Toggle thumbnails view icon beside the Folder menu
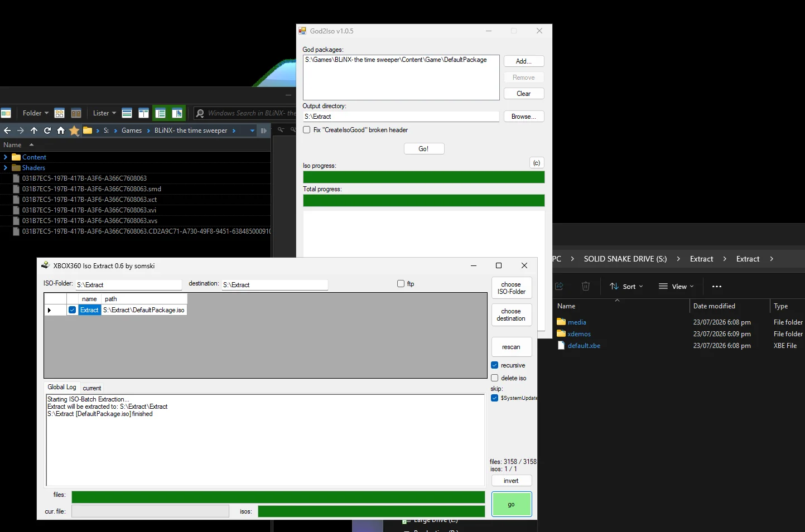The image size is (805, 532). click(60, 113)
